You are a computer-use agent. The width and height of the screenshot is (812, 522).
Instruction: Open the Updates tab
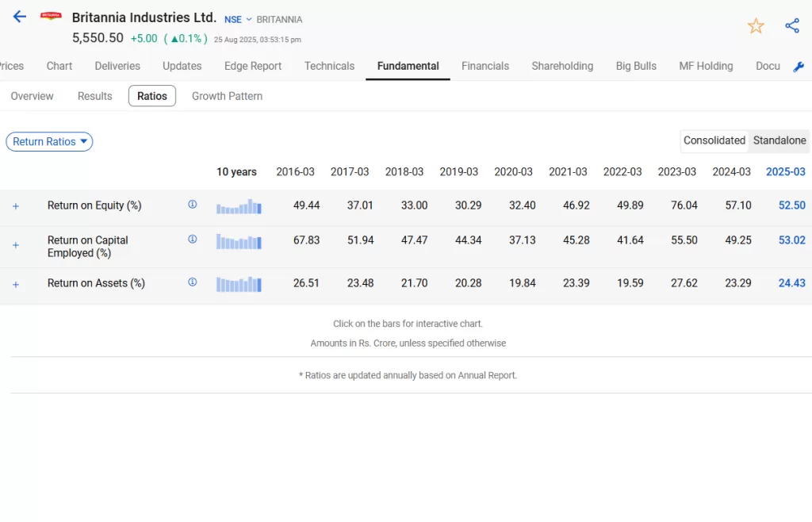[182, 67]
